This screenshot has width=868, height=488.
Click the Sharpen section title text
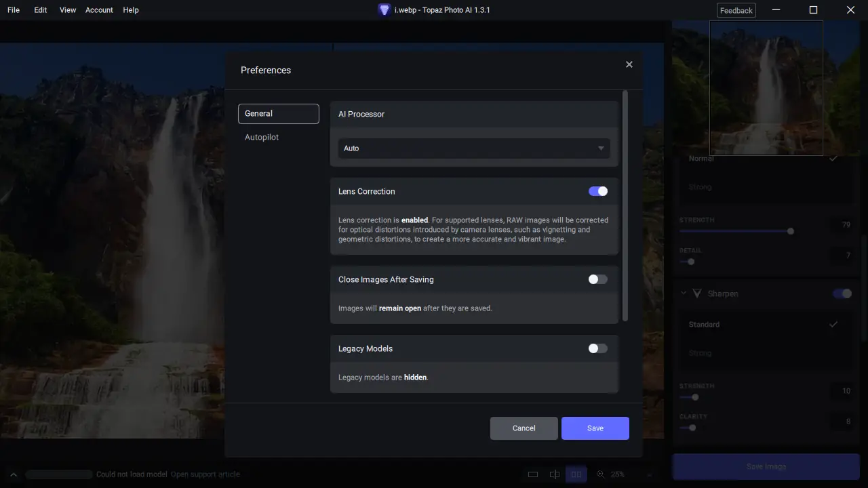(723, 293)
